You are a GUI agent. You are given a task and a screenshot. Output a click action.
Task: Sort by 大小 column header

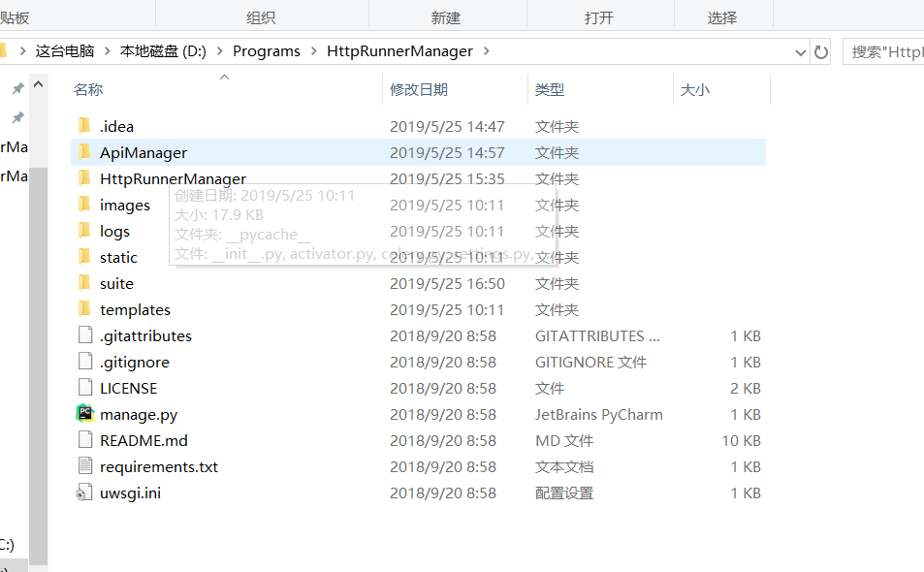[695, 89]
